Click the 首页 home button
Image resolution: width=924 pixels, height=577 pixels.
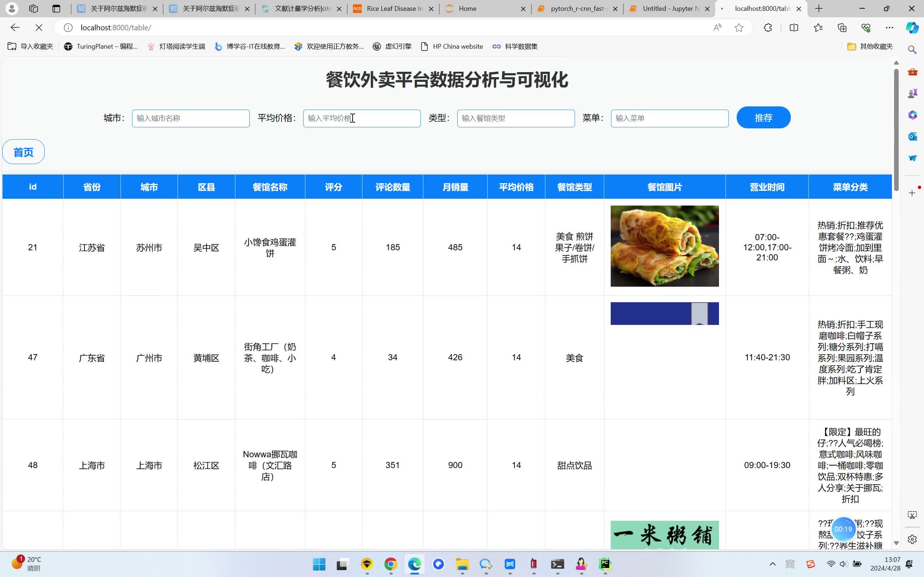[x=23, y=151]
